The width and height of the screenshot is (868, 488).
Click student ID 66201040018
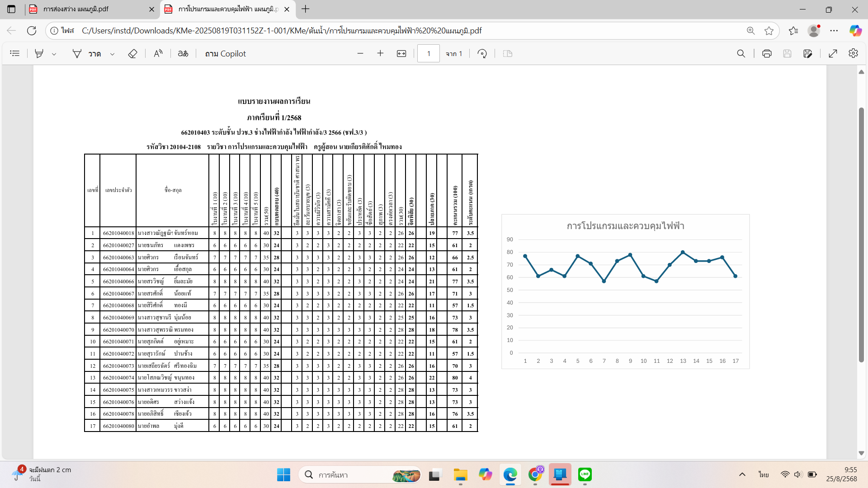[118, 233]
